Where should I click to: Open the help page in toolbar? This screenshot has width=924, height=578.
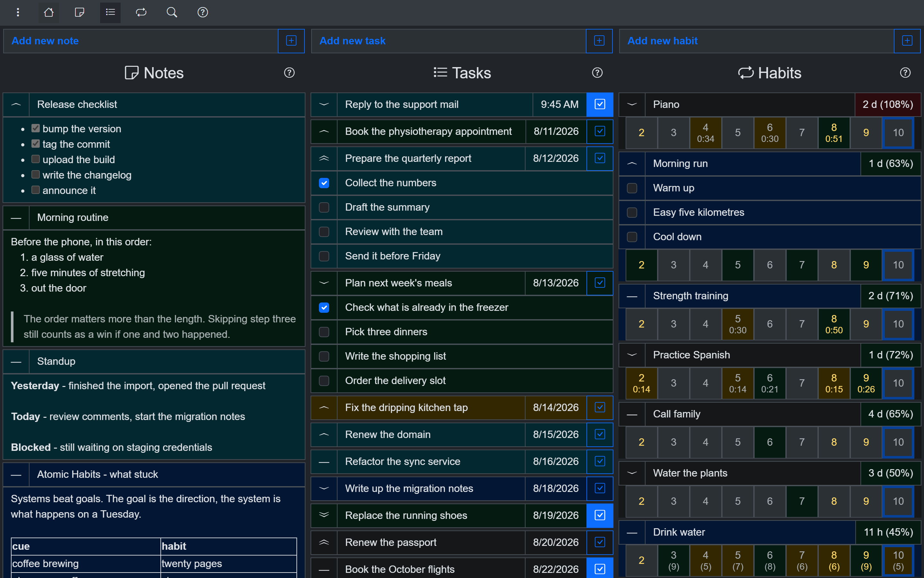[203, 13]
